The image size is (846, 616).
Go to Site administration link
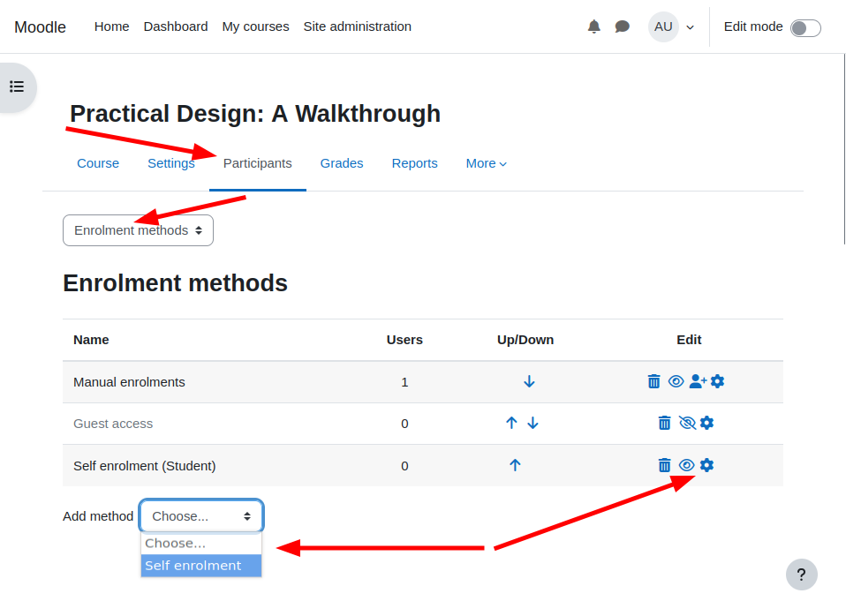click(357, 26)
